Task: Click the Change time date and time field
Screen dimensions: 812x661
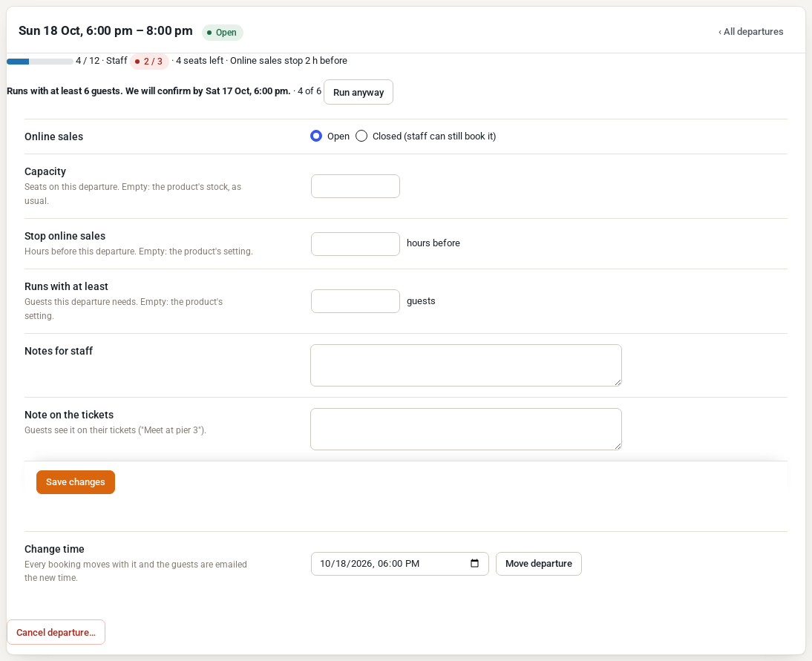Action: [400, 564]
